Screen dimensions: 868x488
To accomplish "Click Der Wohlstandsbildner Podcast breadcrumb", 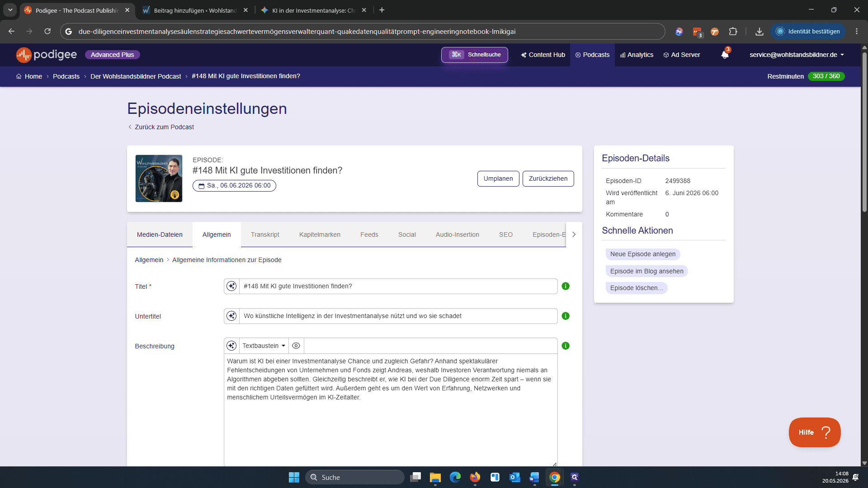I will [136, 76].
